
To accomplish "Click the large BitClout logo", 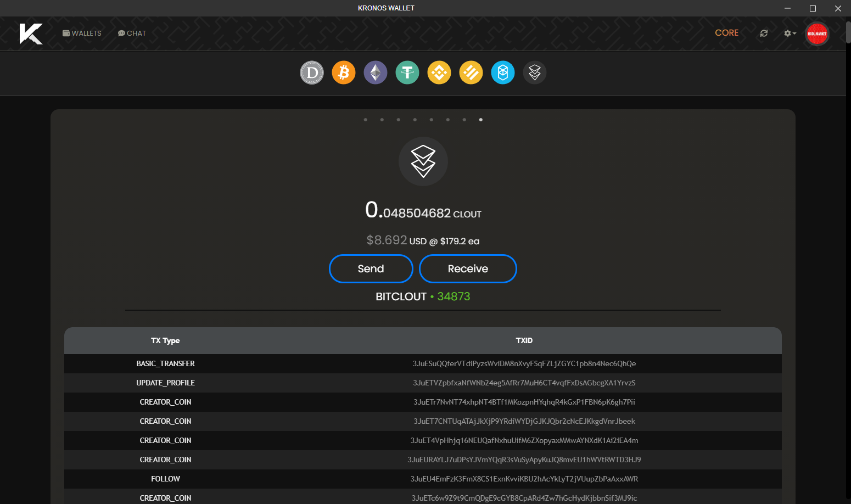I will [x=423, y=161].
